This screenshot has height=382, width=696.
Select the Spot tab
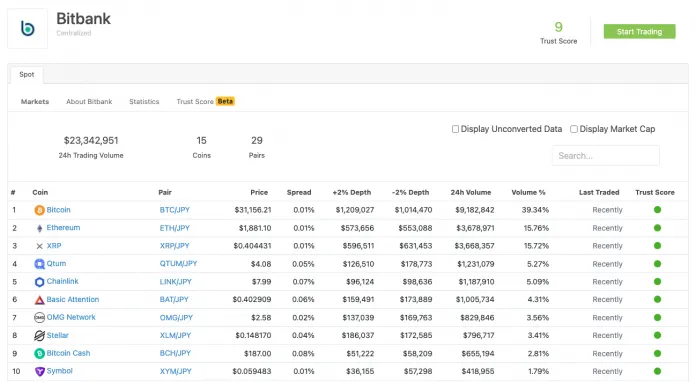[27, 75]
